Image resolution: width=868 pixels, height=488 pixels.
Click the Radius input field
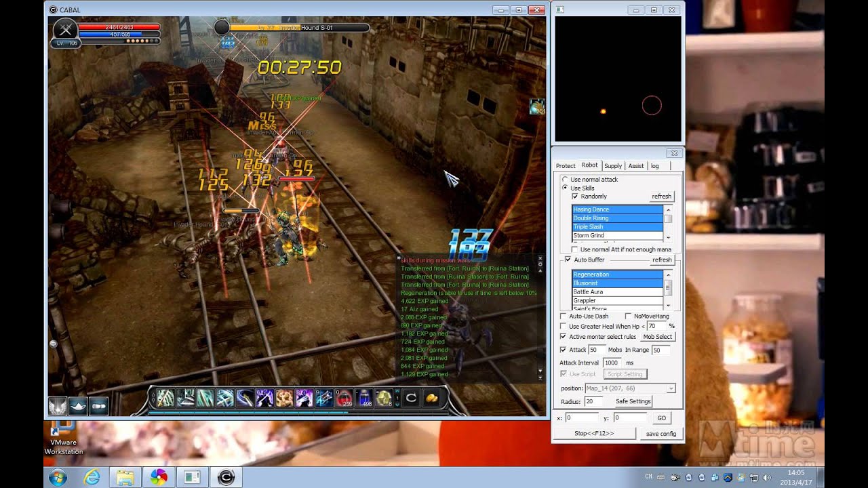click(x=595, y=401)
